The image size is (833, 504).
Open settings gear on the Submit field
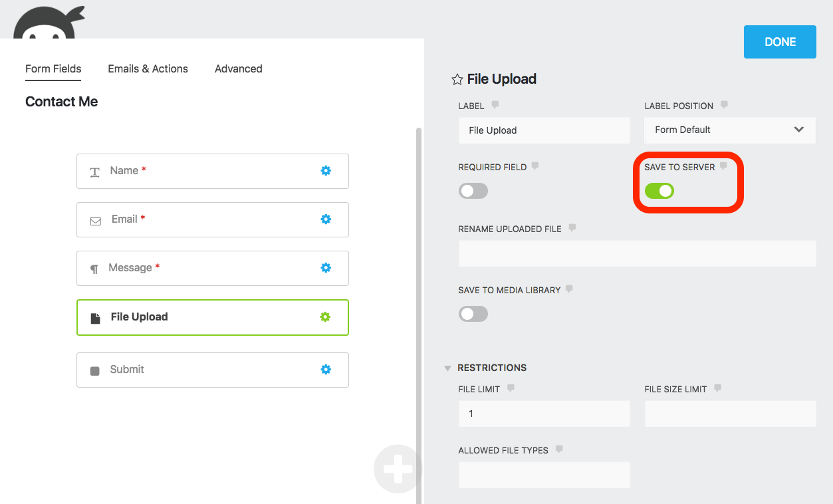point(326,370)
